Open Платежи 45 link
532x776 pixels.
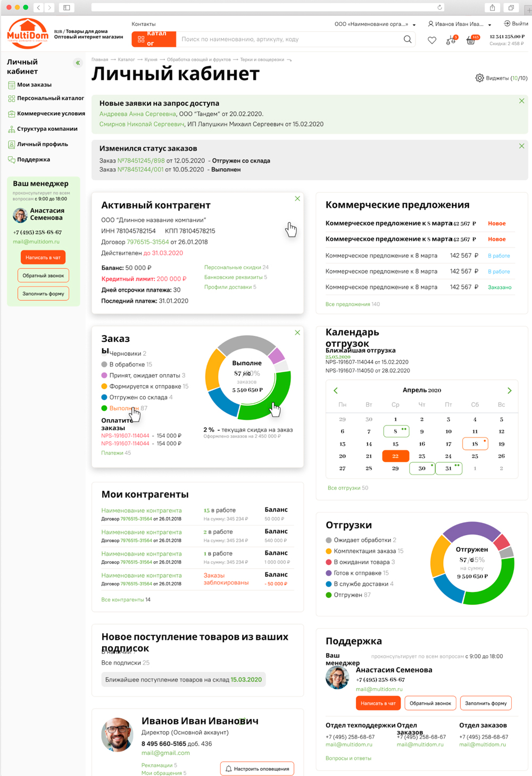(x=116, y=453)
